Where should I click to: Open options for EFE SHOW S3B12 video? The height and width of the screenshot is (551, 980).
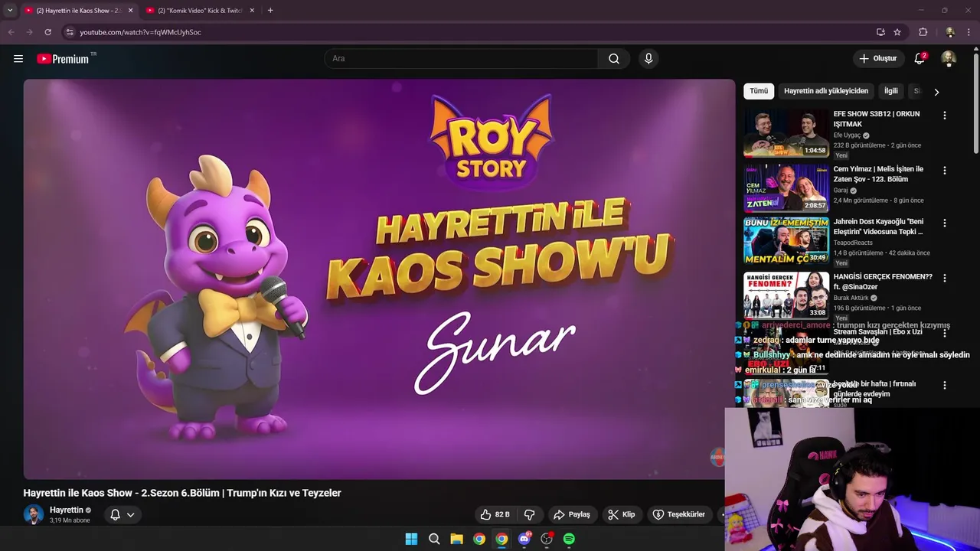tap(944, 116)
